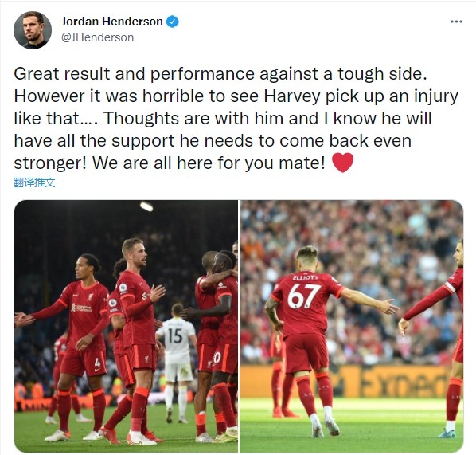Open the left photo of players celebrating
The height and width of the screenshot is (455, 476).
point(126,326)
